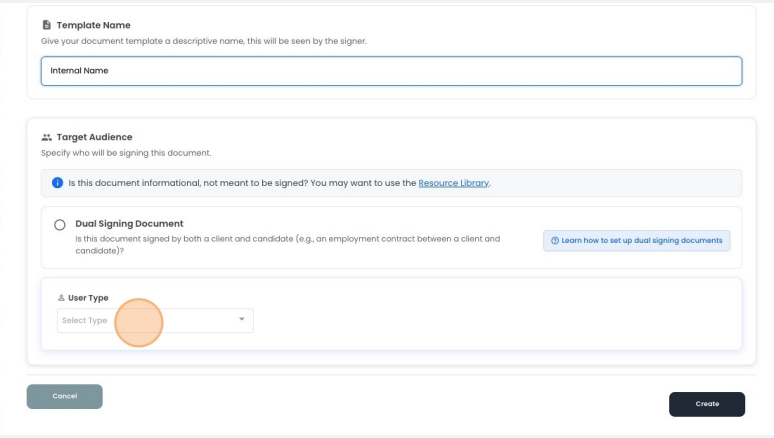Click the blue info icon in the banner
This screenshot has width=774, height=438.
57,184
